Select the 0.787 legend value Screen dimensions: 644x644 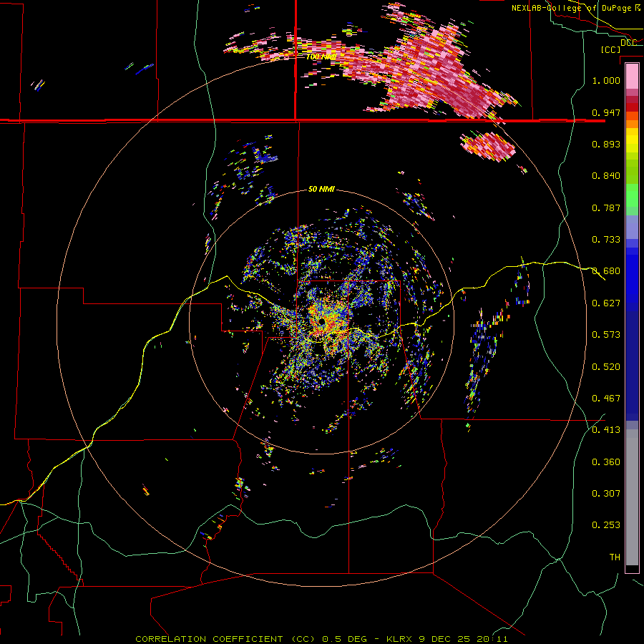[x=606, y=208]
